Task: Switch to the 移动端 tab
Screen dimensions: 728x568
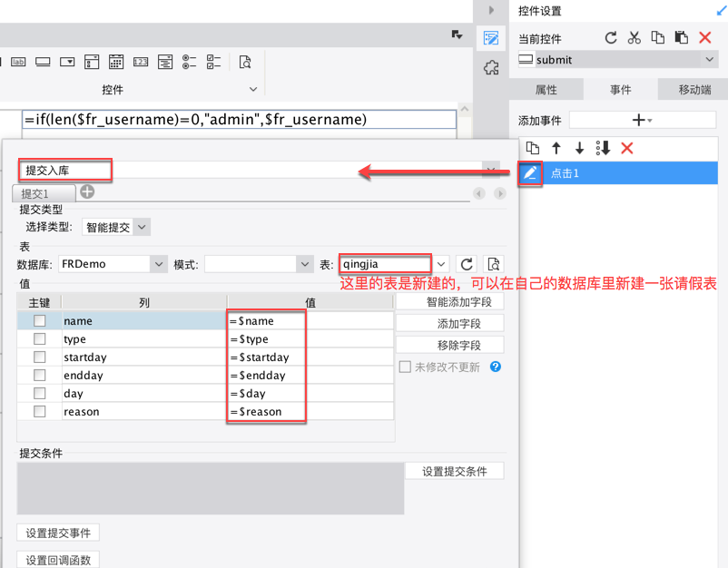Action: (x=694, y=90)
